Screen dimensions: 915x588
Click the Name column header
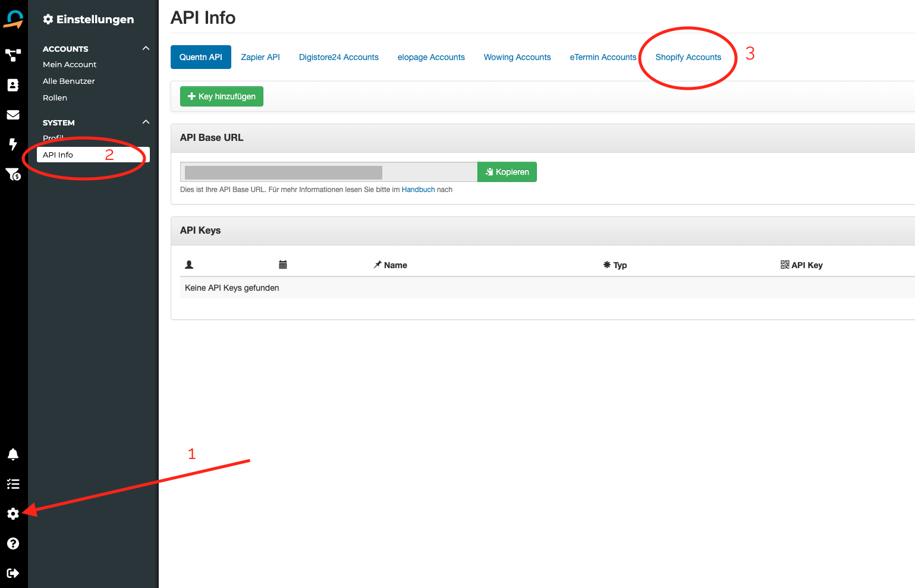(x=390, y=265)
